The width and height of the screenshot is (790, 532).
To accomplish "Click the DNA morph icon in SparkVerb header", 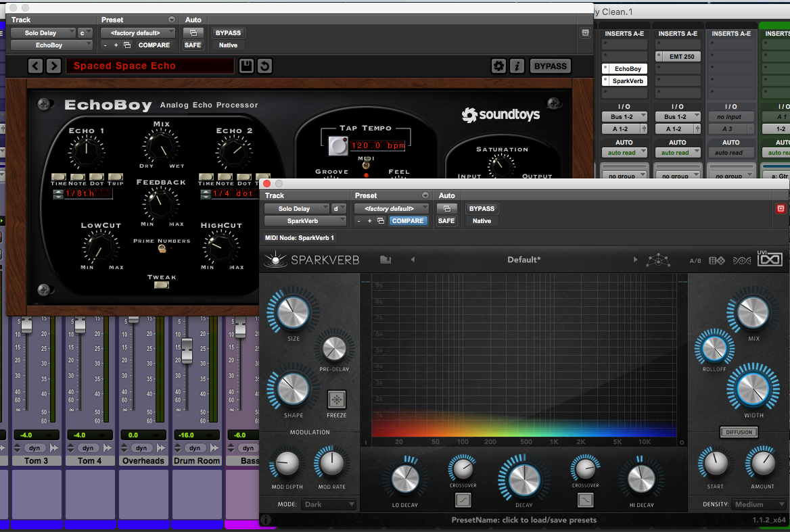I will (x=742, y=260).
